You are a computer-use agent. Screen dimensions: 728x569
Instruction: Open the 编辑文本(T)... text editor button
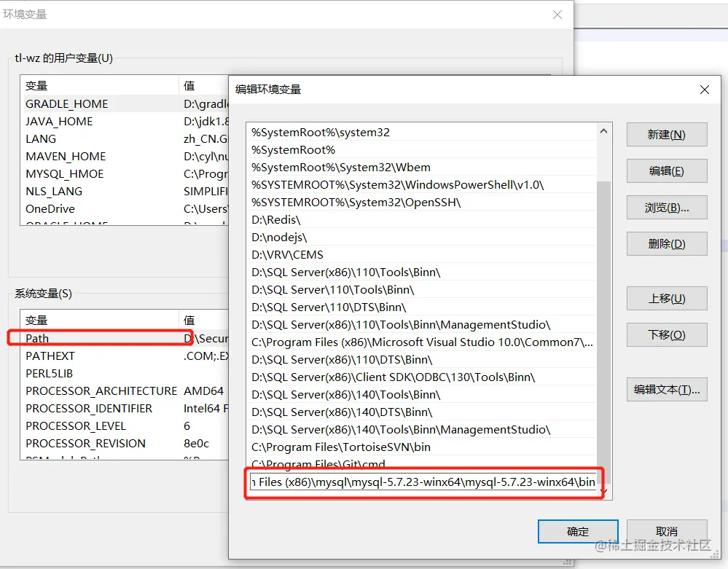(x=667, y=389)
